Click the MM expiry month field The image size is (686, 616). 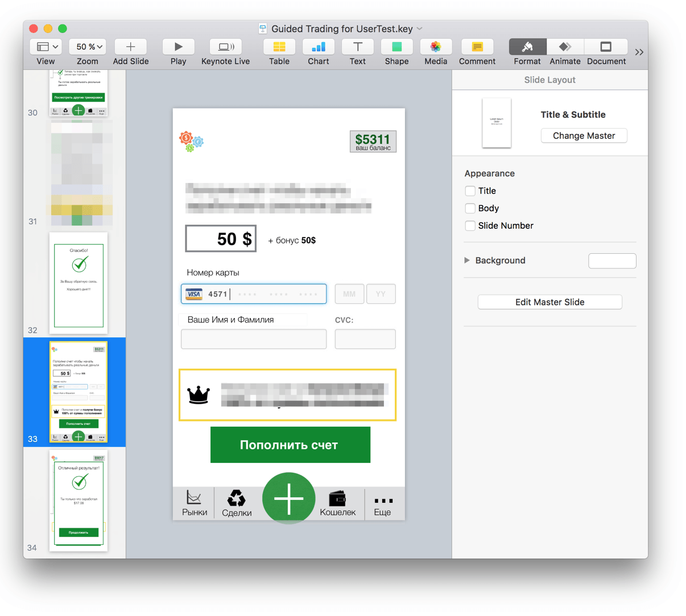coord(349,294)
